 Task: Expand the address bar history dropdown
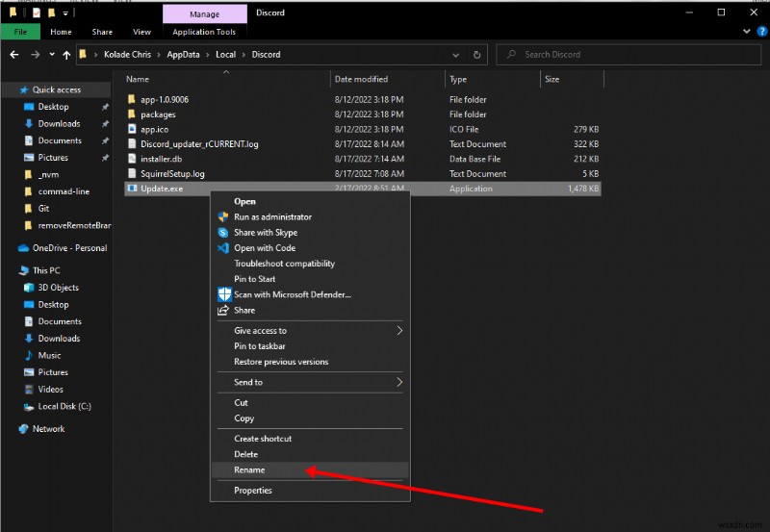click(x=455, y=55)
